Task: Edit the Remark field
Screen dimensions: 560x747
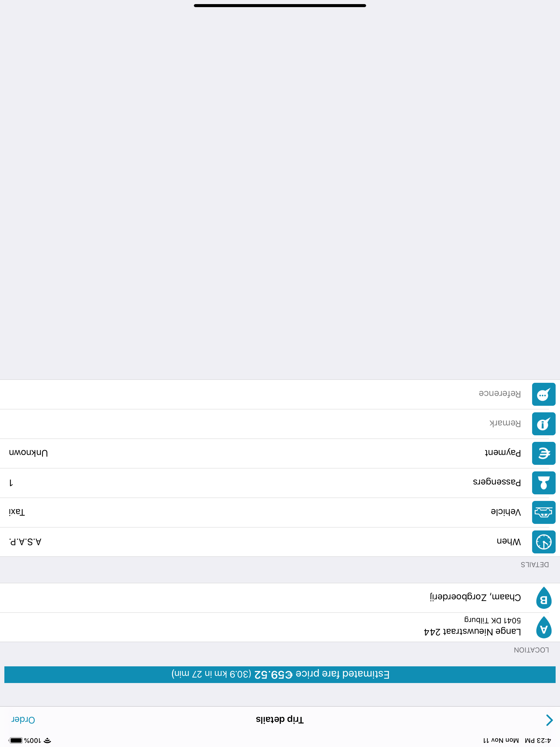Action: 280,424
